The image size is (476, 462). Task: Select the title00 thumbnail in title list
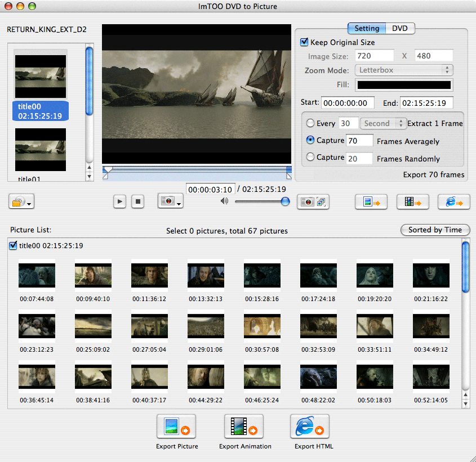(41, 76)
